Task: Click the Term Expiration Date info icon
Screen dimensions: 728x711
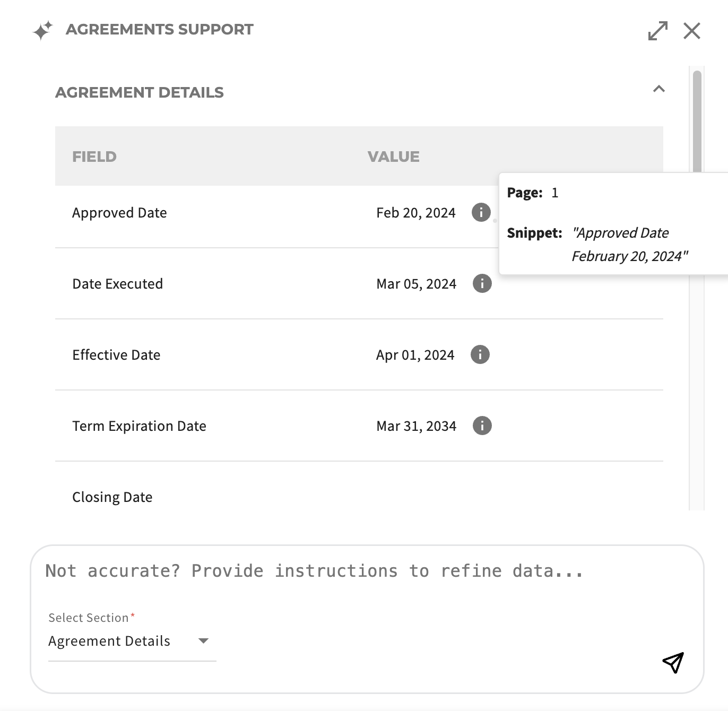Action: (x=482, y=426)
